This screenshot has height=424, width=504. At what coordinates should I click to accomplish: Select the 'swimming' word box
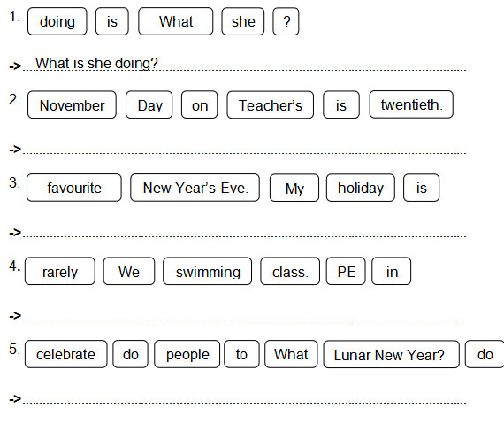click(207, 271)
